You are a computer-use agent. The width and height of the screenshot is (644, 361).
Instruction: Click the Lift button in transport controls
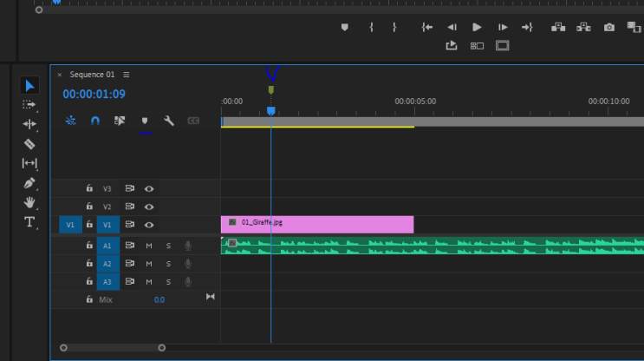pos(557,28)
